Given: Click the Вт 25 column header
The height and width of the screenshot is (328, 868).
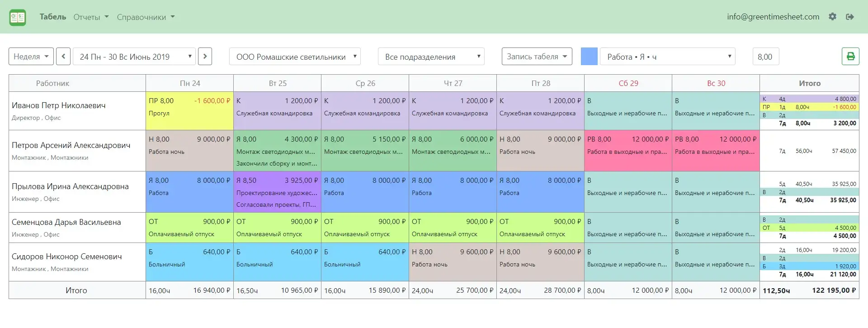Looking at the screenshot, I should (277, 83).
